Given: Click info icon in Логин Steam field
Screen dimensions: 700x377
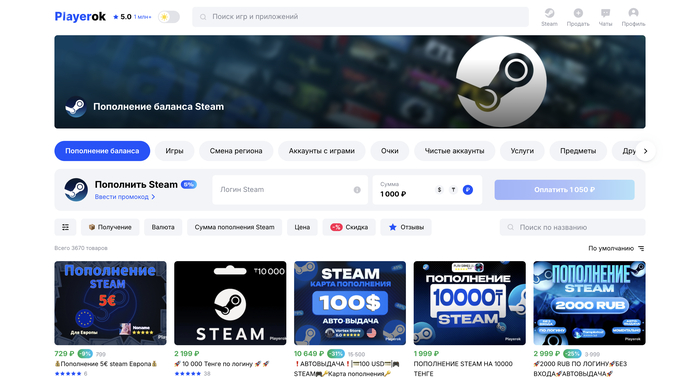Looking at the screenshot, I should tap(357, 190).
